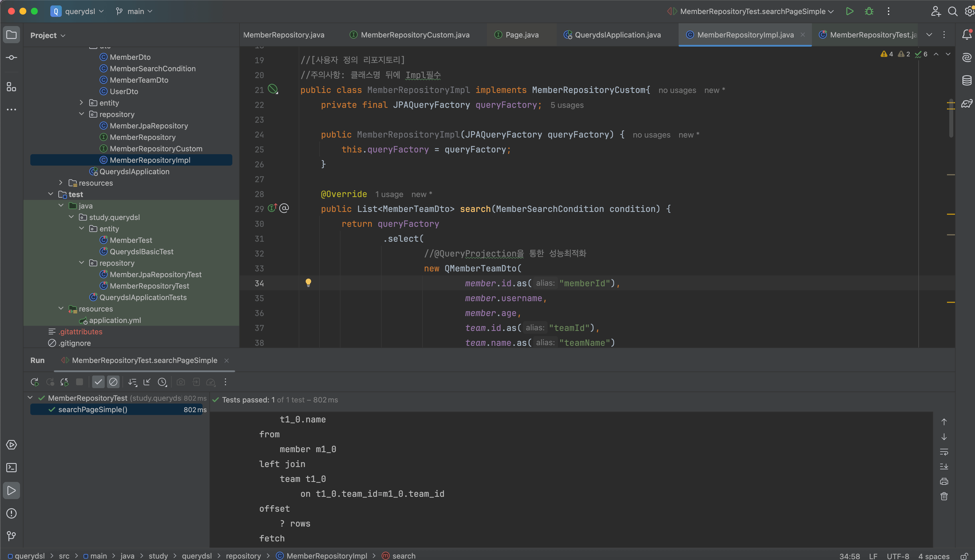Click the UTF-8 encoding in status bar
The width and height of the screenshot is (975, 560).
pos(898,556)
